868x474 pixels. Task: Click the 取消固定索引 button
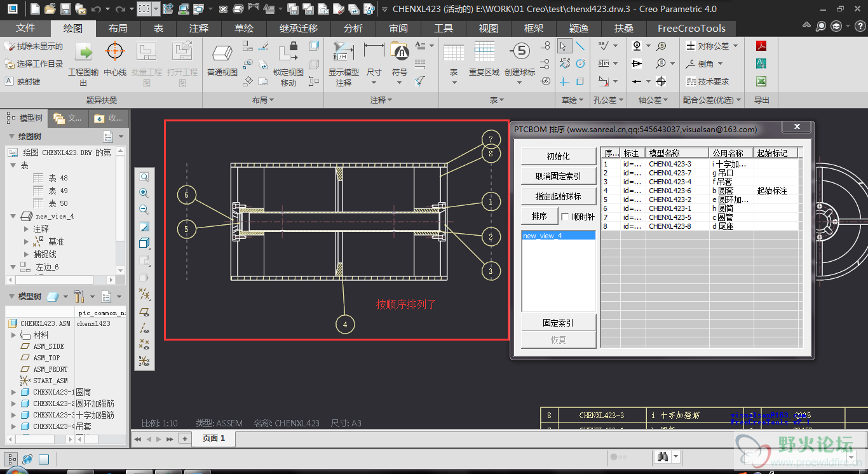[x=558, y=176]
